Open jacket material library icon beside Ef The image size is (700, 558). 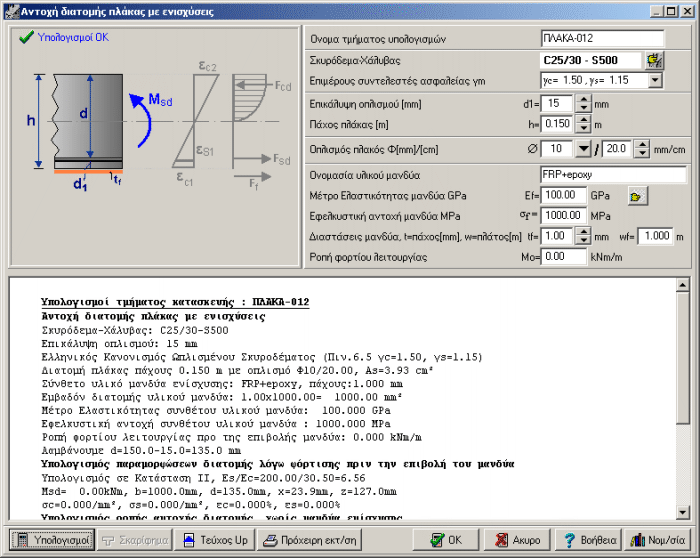point(638,196)
